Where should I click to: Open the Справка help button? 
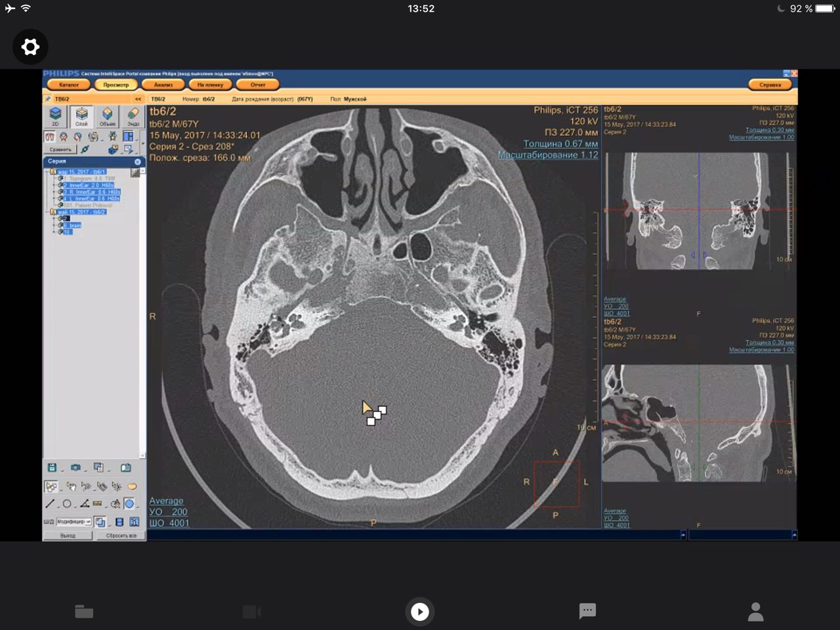pos(770,85)
